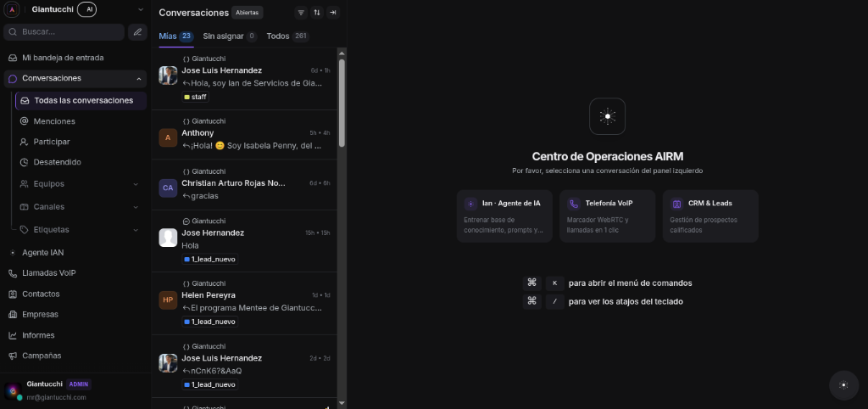
Task: Toggle the AI pill next to Giantucchi
Action: click(89, 9)
